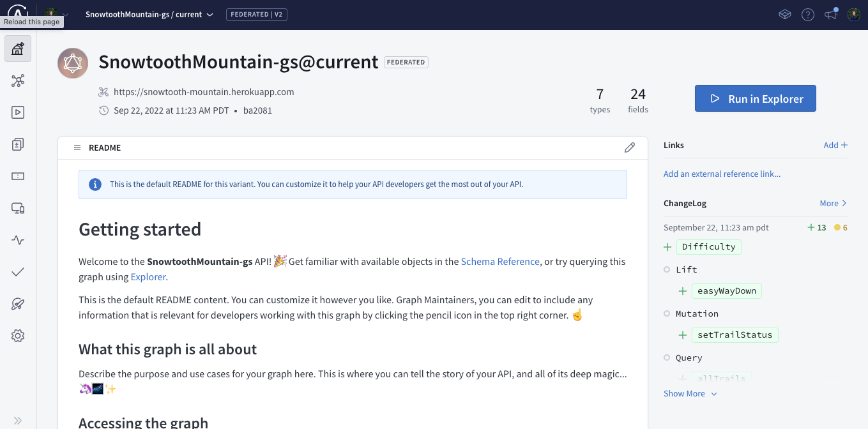The image size is (868, 429).
Task: Open the README home sidebar icon
Action: point(18,49)
